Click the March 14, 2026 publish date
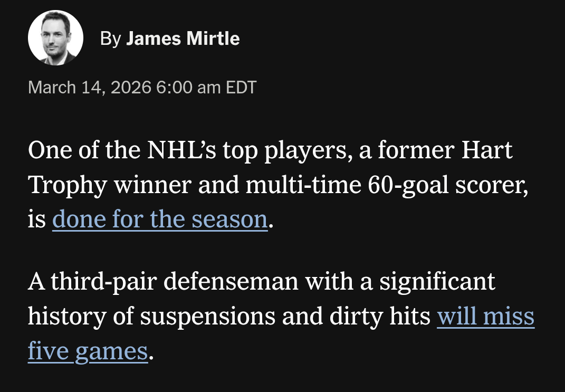Screen dimensions: 565x392 [x=90, y=87]
